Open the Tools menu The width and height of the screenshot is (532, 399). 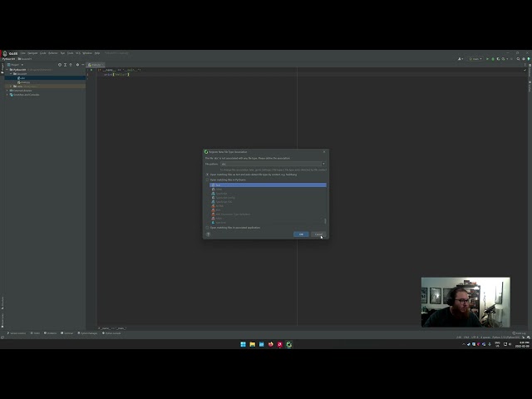point(70,53)
